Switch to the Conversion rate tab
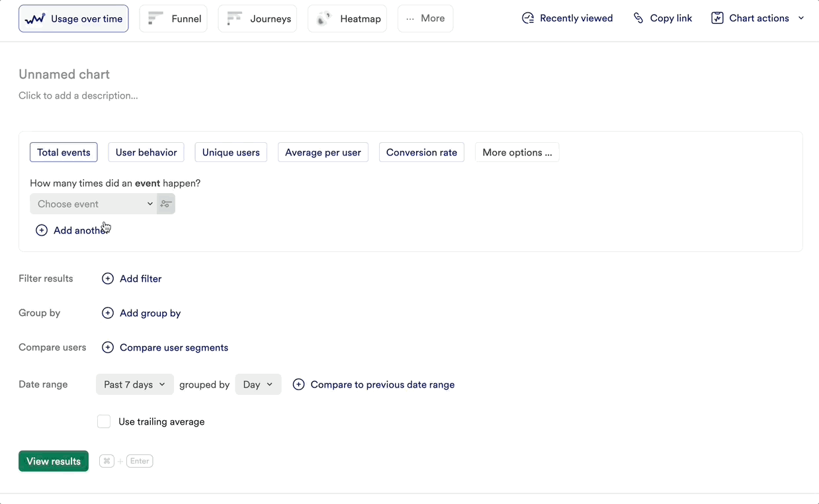Viewport: 819px width, 504px height. (421, 152)
